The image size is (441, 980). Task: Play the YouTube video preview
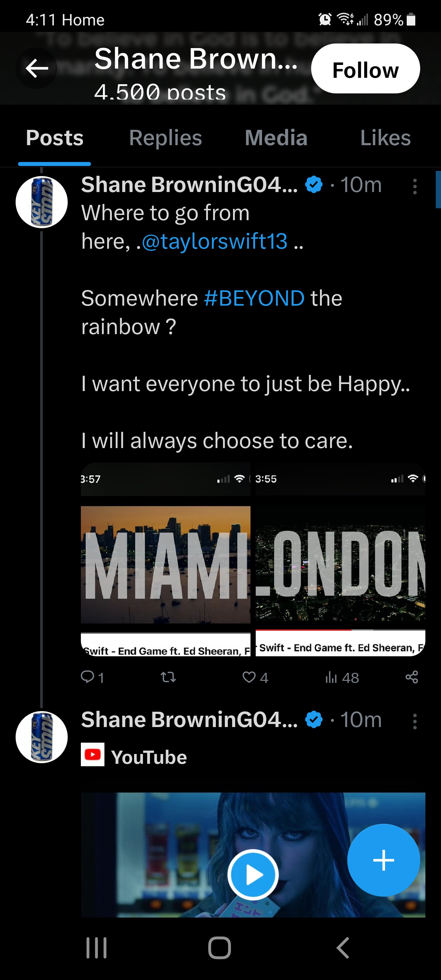click(x=253, y=874)
